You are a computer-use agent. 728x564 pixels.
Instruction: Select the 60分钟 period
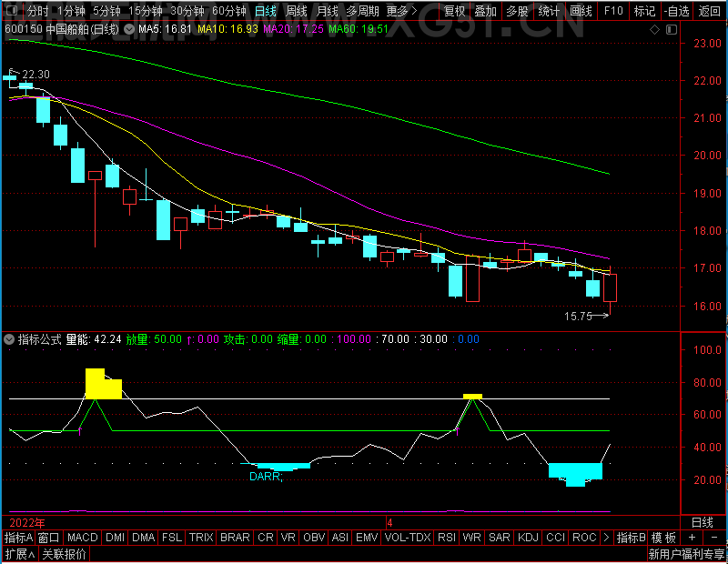(229, 11)
